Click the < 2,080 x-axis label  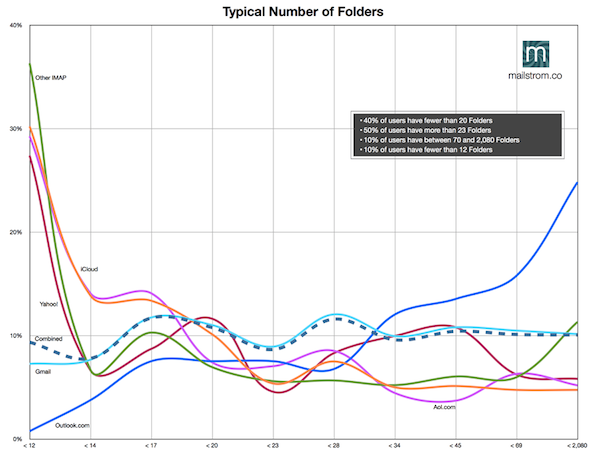click(x=575, y=443)
